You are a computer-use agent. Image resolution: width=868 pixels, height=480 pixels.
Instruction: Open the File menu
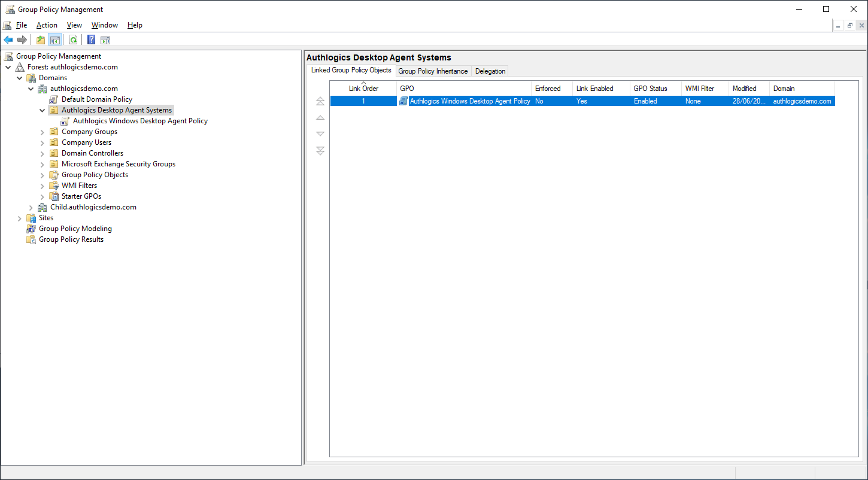tap(22, 25)
